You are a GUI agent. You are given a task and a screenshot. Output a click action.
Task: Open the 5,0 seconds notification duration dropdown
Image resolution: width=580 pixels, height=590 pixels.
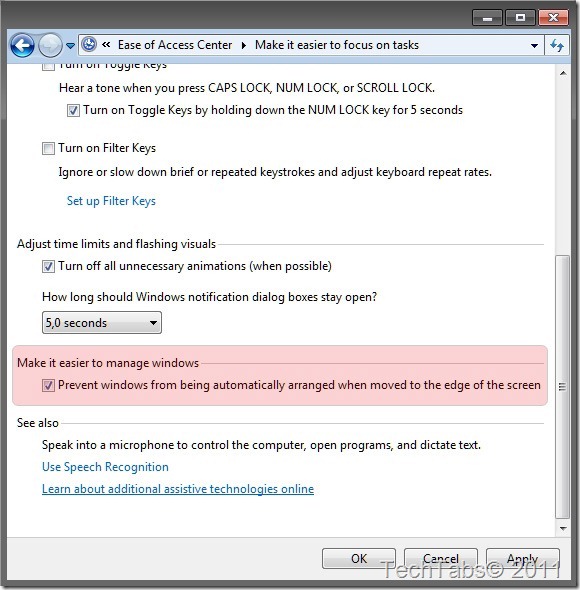pos(102,322)
